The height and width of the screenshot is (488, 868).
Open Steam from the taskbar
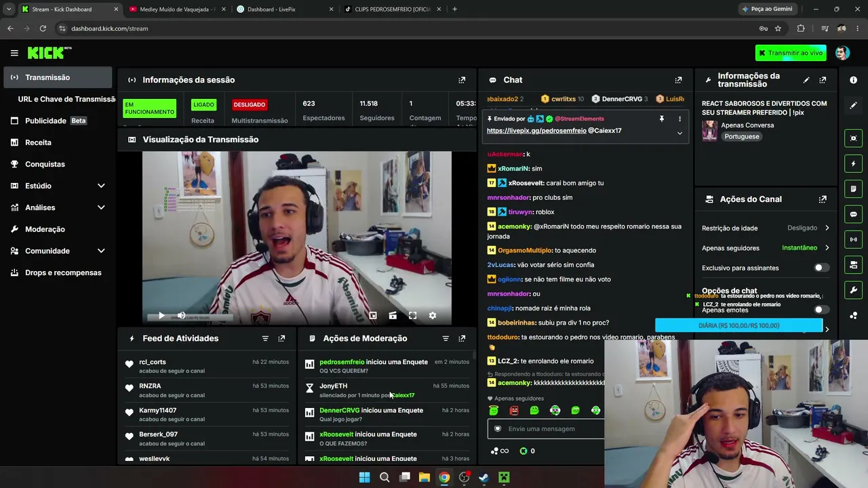coord(484,477)
